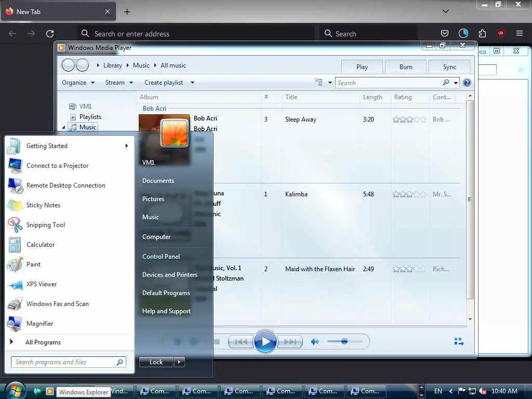Collapse the Music tree node
The image size is (532, 399).
pyautogui.click(x=64, y=127)
